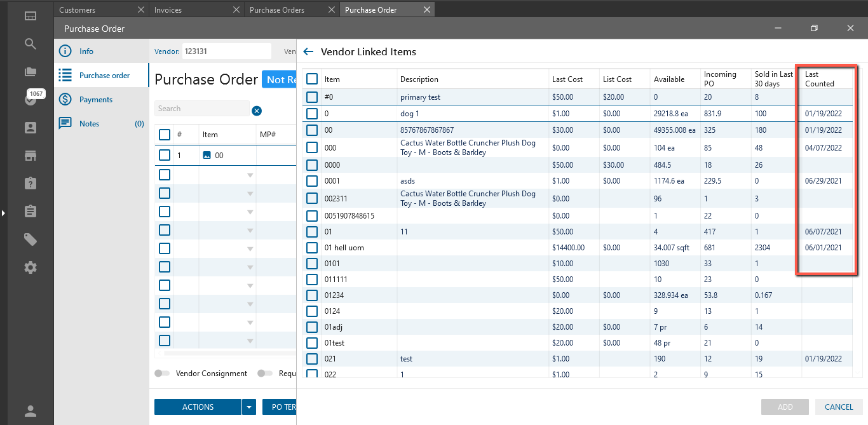Screen dimensions: 868x425
Task: Click the ACTIONS button
Action: click(x=198, y=407)
